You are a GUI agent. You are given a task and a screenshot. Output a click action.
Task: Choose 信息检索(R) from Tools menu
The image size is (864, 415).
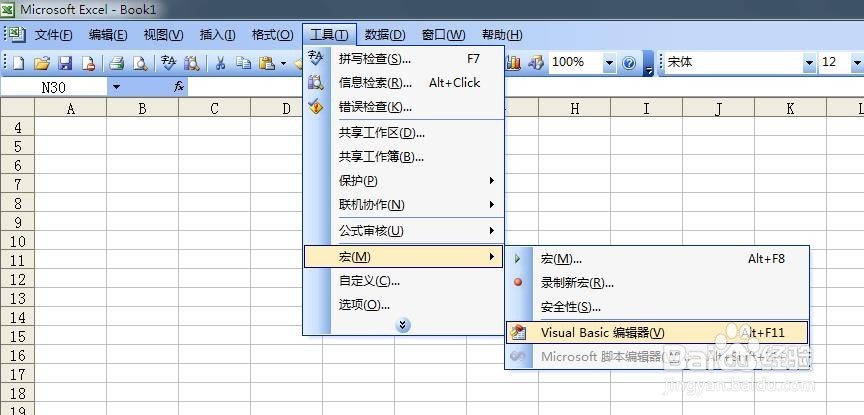coord(404,83)
